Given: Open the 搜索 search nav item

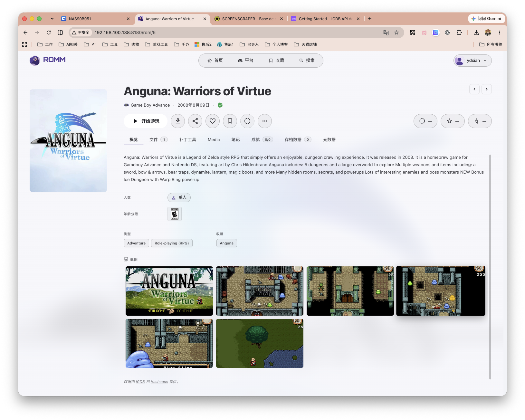Looking at the screenshot, I should [307, 61].
